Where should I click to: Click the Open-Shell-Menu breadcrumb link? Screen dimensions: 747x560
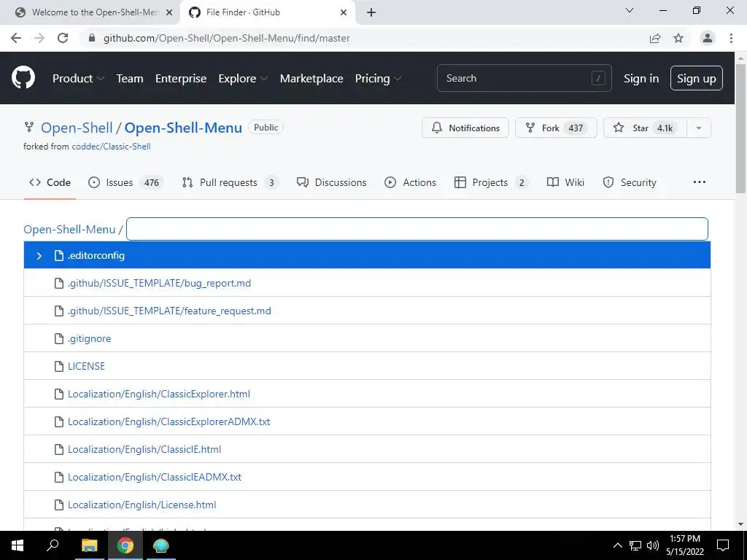tap(69, 230)
